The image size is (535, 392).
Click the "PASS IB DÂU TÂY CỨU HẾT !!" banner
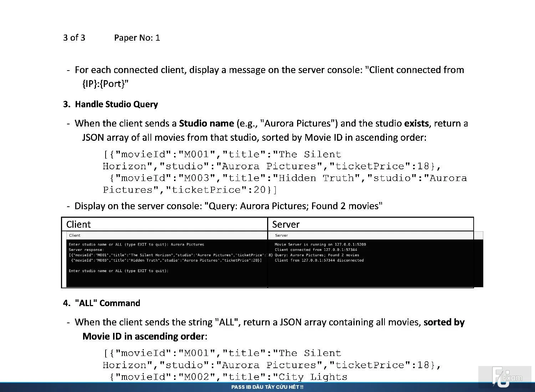(267, 387)
